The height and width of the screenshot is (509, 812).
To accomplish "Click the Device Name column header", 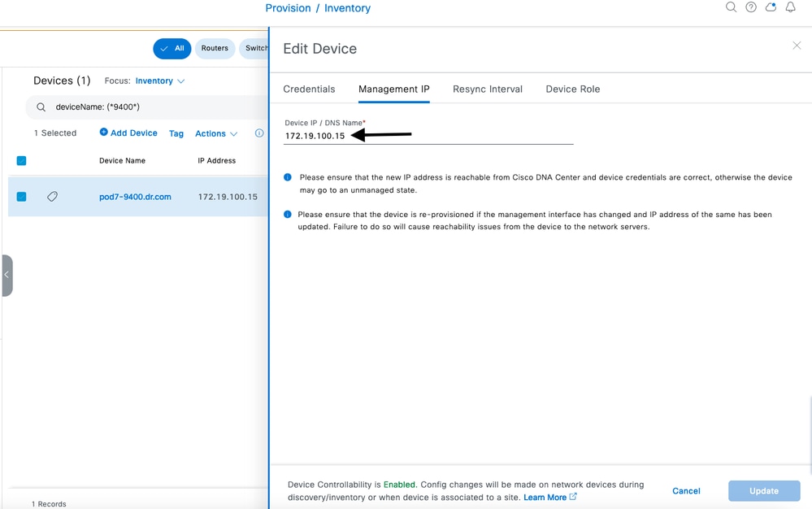I will (x=122, y=160).
